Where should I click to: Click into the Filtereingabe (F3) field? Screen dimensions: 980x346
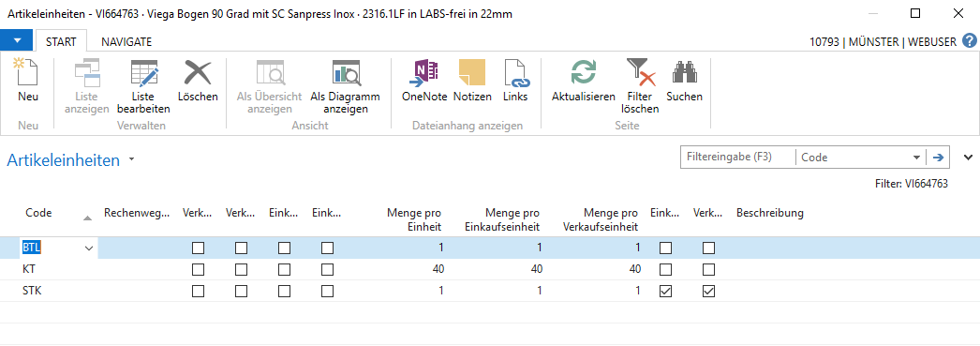[x=737, y=157]
